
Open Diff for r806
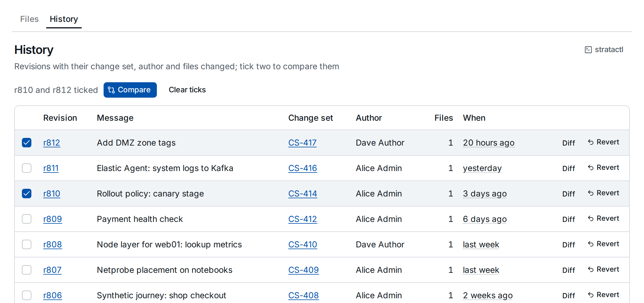[569, 296]
